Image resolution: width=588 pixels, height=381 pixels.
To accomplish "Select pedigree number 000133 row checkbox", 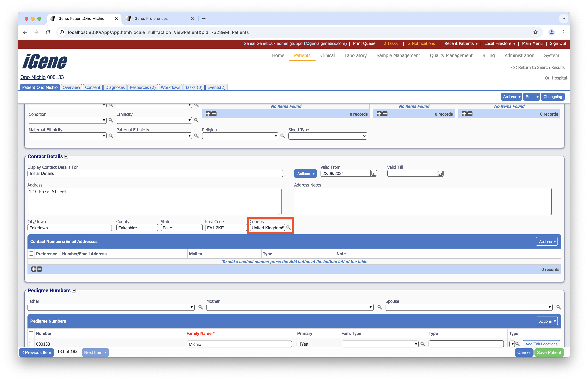I will pos(31,344).
